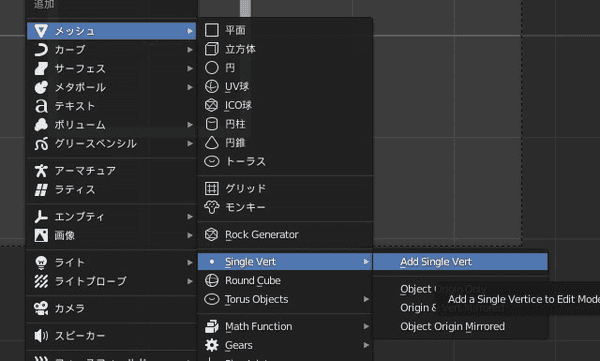Expand the エンプティ submenu arrow
The height and width of the screenshot is (361, 600).
click(x=190, y=217)
